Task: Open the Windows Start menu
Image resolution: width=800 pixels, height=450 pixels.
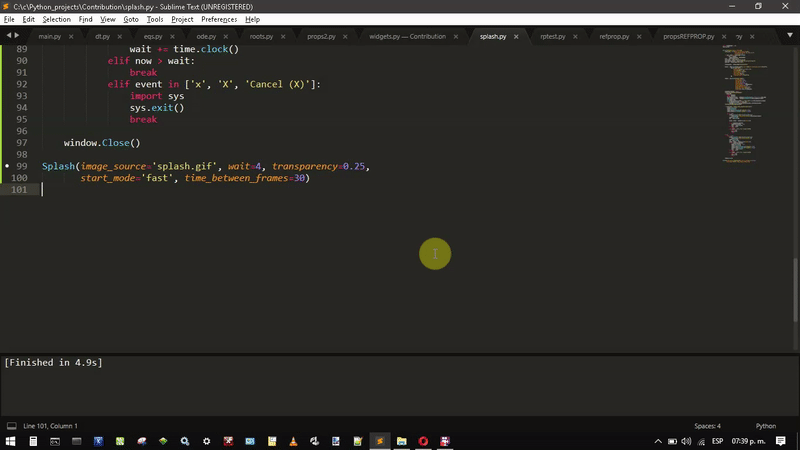Action: 10,441
